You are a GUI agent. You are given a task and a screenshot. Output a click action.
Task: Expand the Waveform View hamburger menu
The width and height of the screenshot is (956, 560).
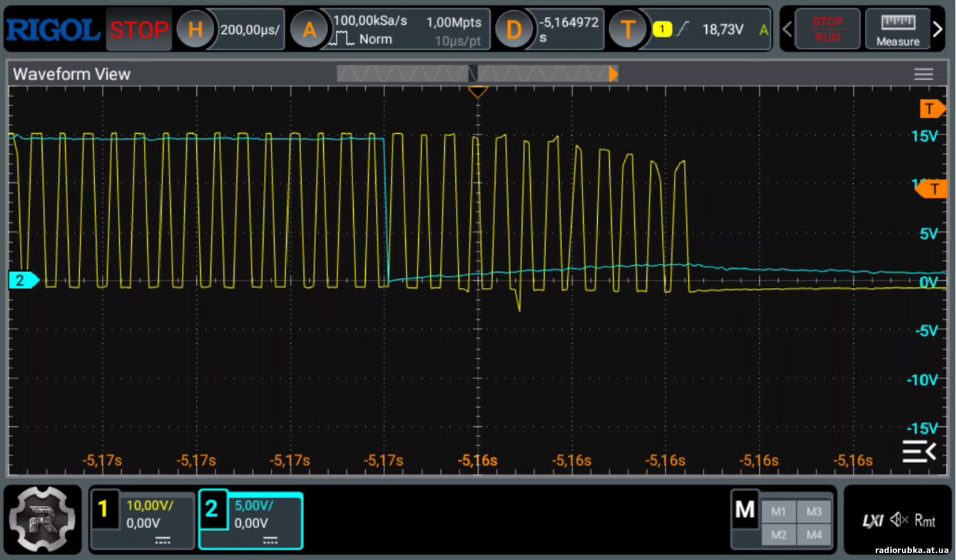pyautogui.click(x=923, y=75)
